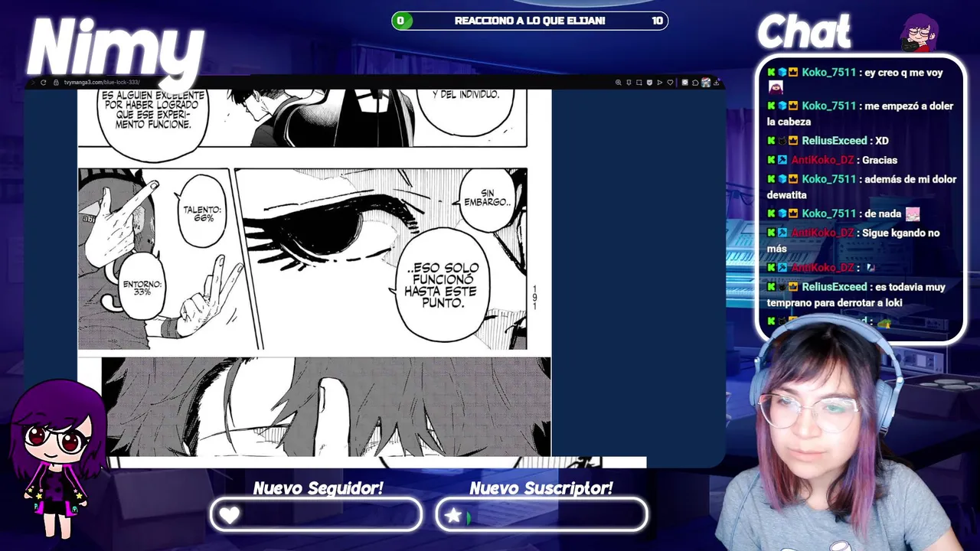The width and height of the screenshot is (980, 551).
Task: Click ReliusExceed username in the XD message
Action: coord(834,141)
